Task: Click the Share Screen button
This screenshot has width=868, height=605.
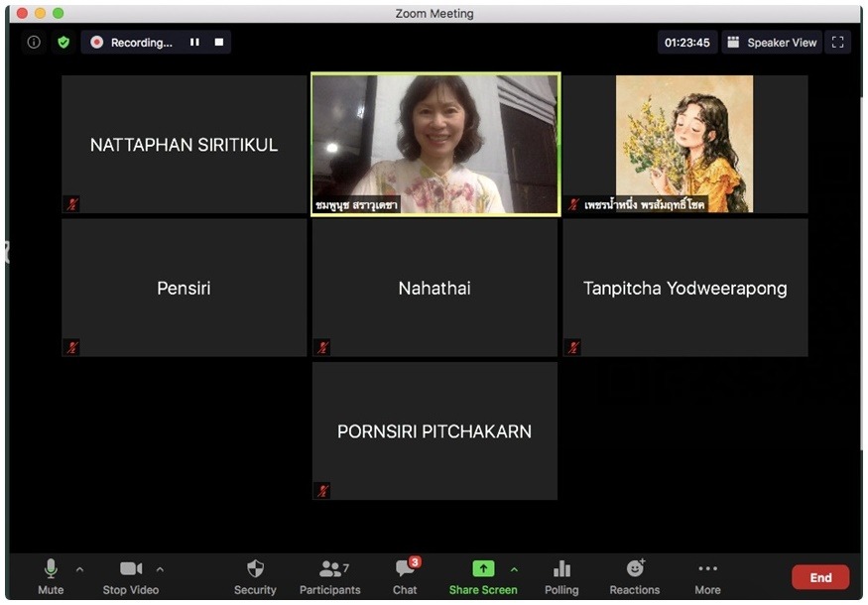Action: pos(482,576)
